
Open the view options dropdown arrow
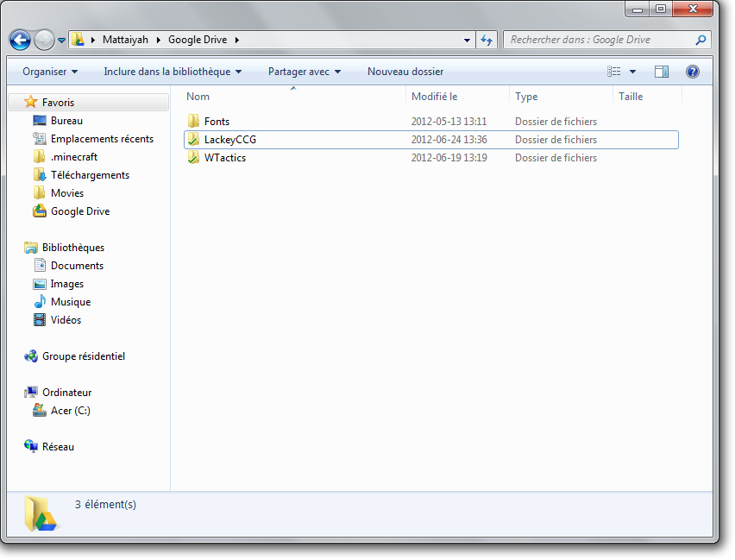click(x=633, y=72)
